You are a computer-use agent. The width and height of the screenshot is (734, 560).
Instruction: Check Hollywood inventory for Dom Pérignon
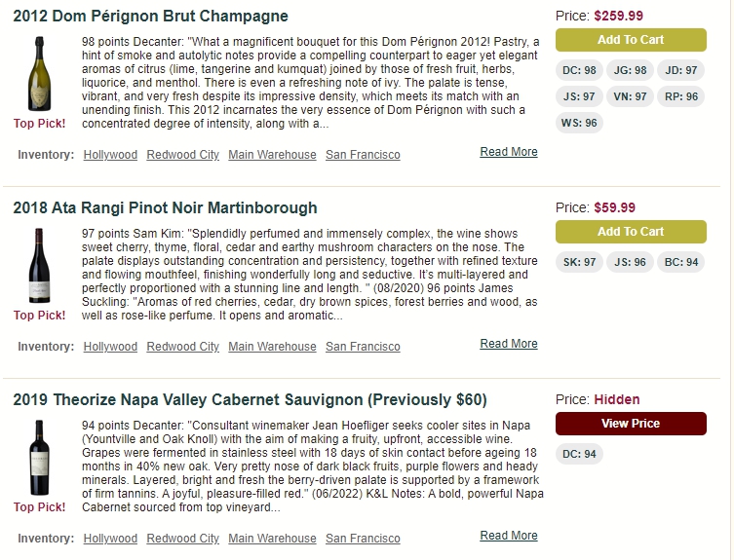tap(110, 155)
